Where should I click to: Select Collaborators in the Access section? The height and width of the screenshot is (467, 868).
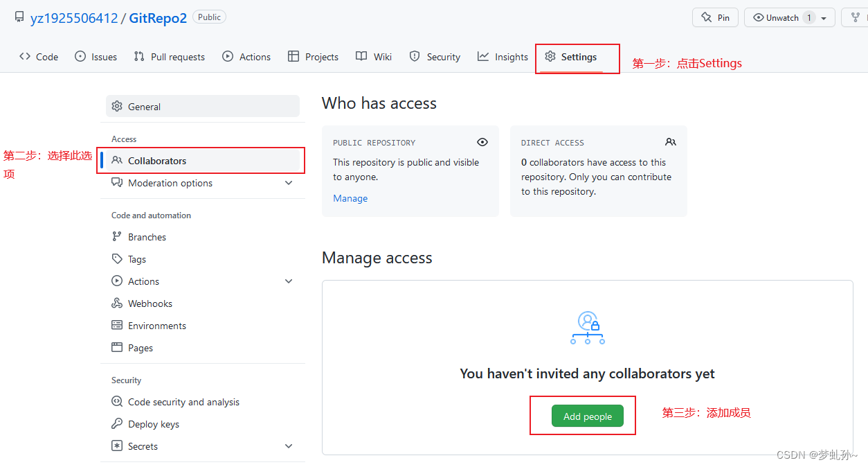(x=203, y=161)
